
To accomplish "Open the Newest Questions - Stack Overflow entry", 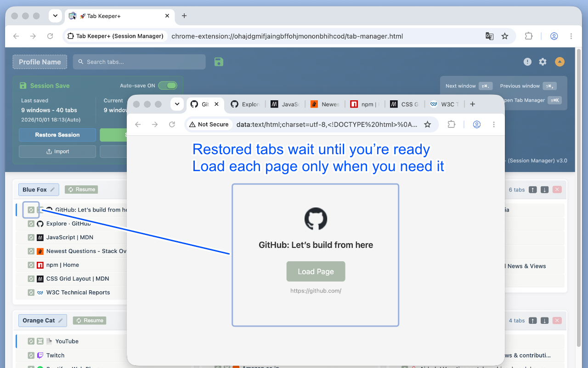I will coord(86,251).
